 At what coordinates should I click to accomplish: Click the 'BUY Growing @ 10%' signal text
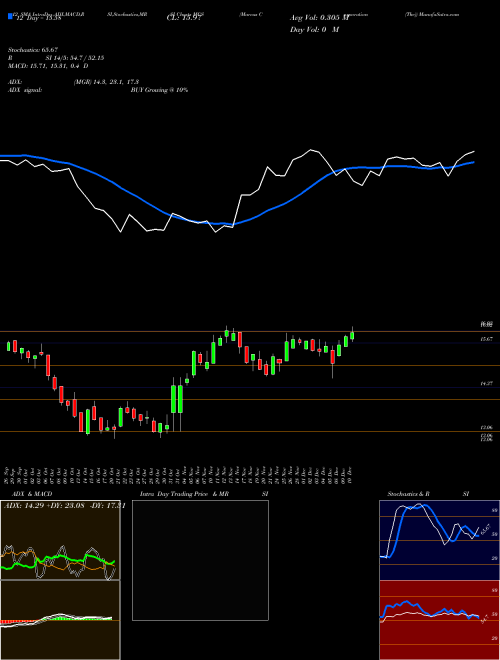coord(159,90)
